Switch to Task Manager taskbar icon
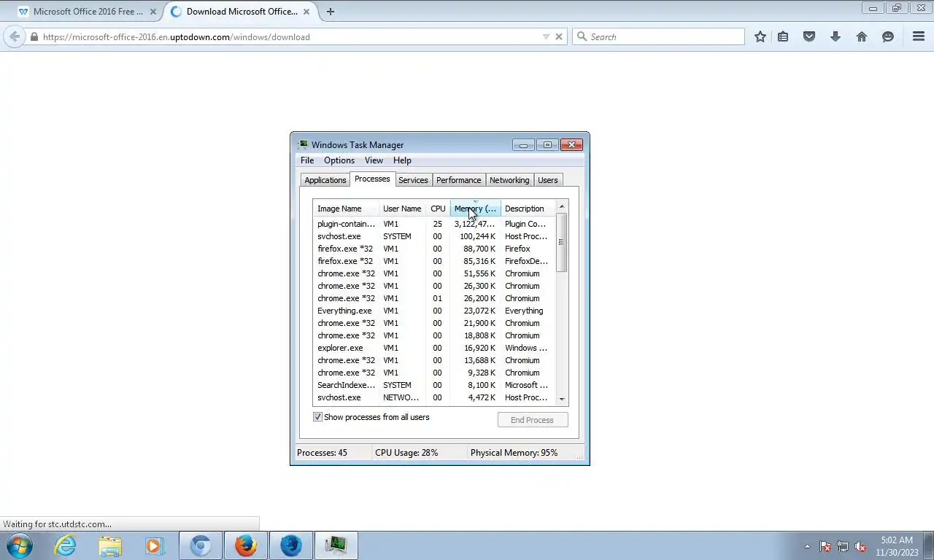 (336, 545)
